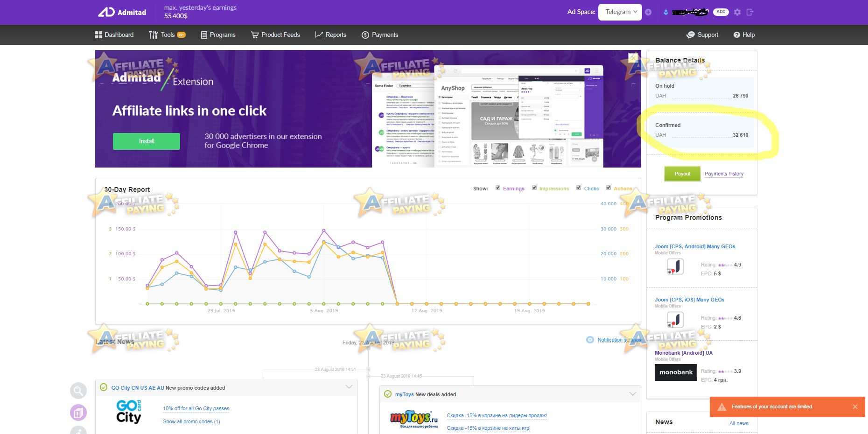The image size is (868, 434).
Task: Click green check icon on myToys news
Action: click(x=387, y=394)
